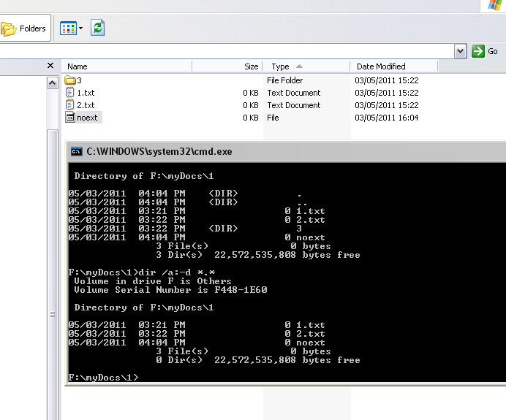Select the noext file icon
Image resolution: width=506 pixels, height=420 pixels.
pyautogui.click(x=70, y=118)
